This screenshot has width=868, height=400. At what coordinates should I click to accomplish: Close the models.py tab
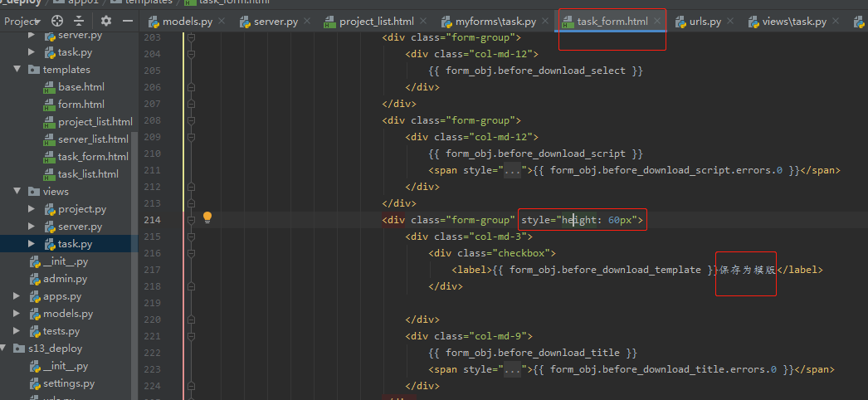pos(222,21)
